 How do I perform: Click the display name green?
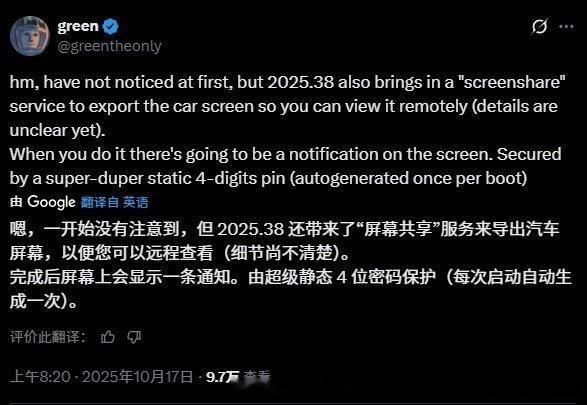[x=78, y=26]
